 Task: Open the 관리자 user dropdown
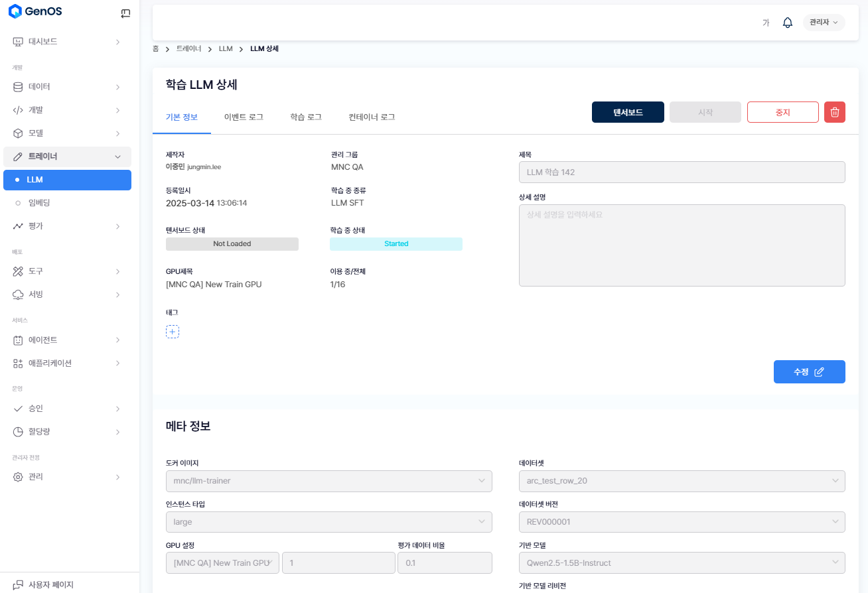(x=824, y=23)
